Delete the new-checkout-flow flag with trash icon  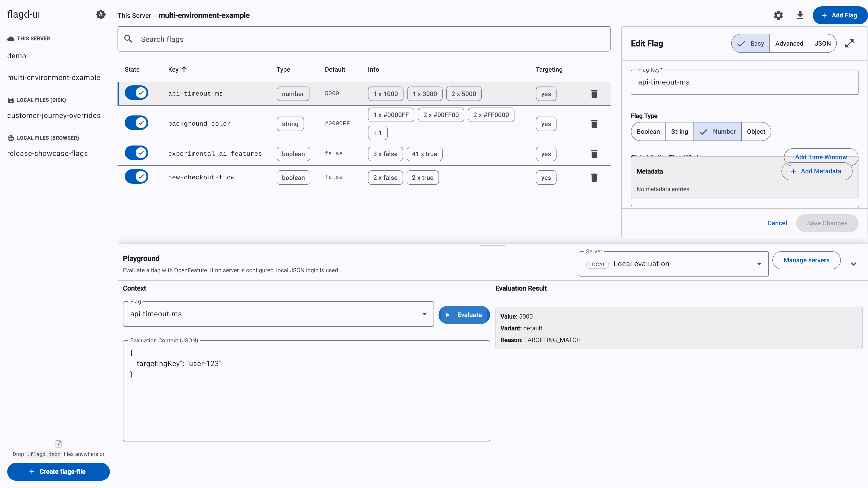click(x=594, y=178)
